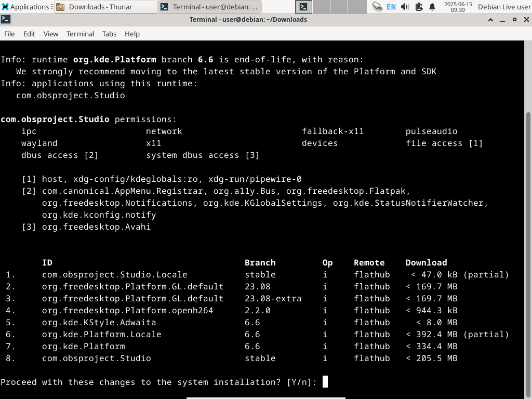Viewport: 532px width, 399px height.
Task: Switch to the third workspace in pager
Action: click(x=339, y=7)
